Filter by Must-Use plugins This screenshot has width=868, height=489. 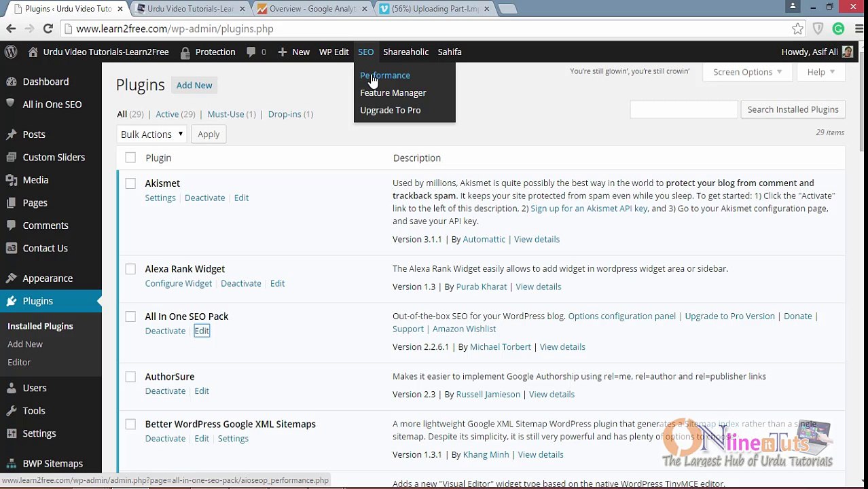(232, 114)
